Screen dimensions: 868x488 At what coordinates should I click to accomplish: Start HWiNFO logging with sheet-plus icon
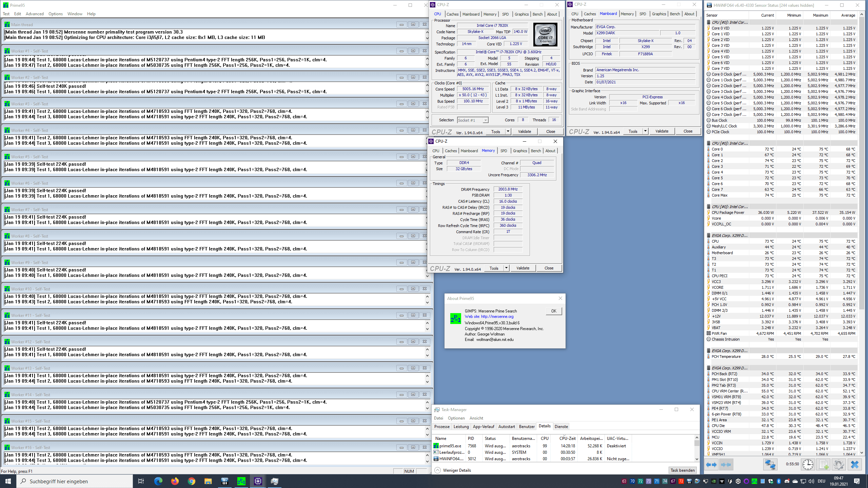[824, 465]
